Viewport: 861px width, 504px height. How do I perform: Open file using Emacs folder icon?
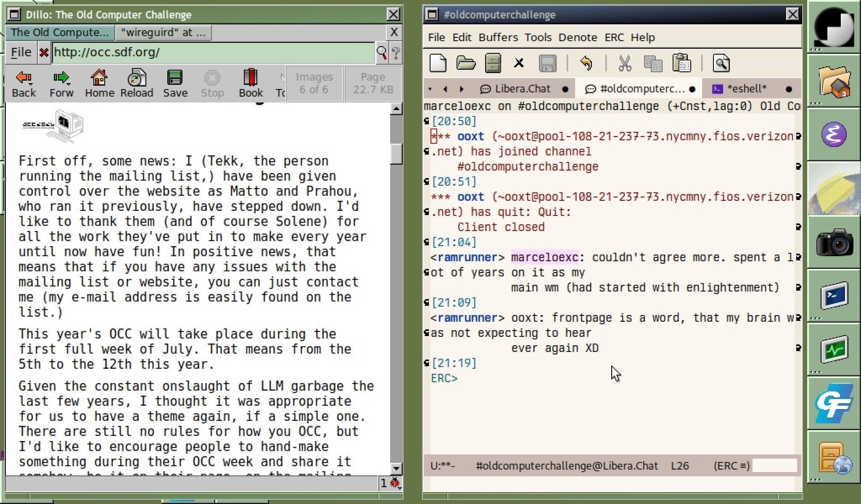pos(466,63)
